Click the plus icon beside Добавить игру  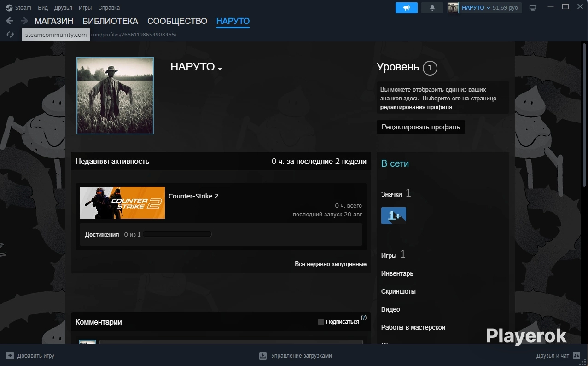tap(10, 356)
